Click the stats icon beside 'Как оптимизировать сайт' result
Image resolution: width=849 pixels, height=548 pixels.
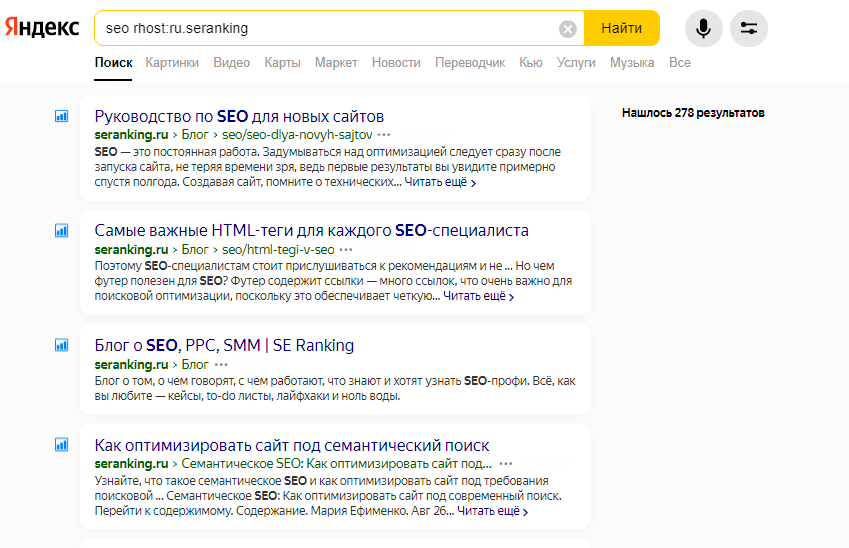coord(62,445)
